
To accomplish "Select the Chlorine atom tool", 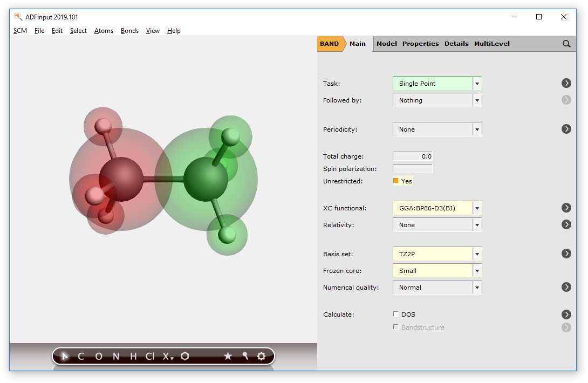I will [x=149, y=356].
